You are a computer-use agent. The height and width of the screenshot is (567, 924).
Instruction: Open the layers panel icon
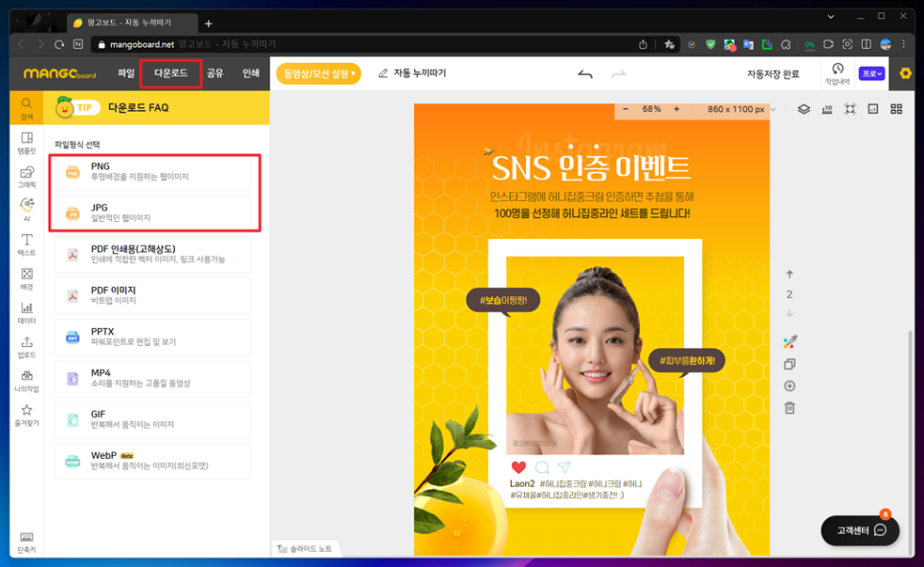803,109
